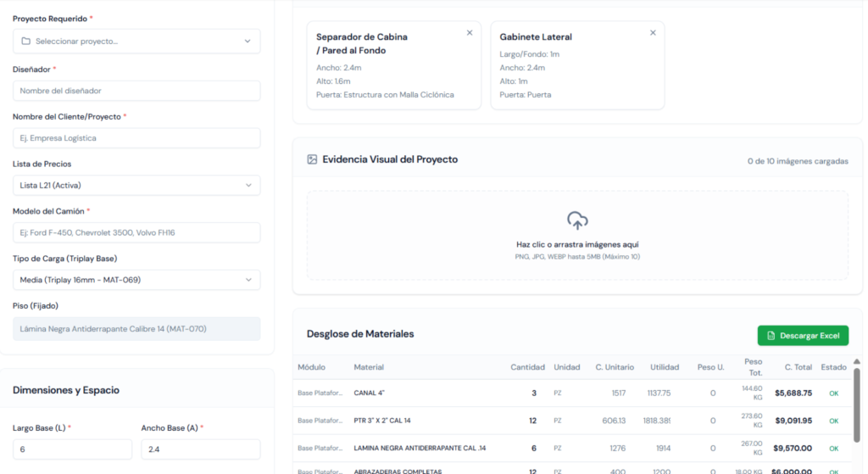868x474 pixels.
Task: Select the CANAL 4" material row
Action: click(x=573, y=393)
